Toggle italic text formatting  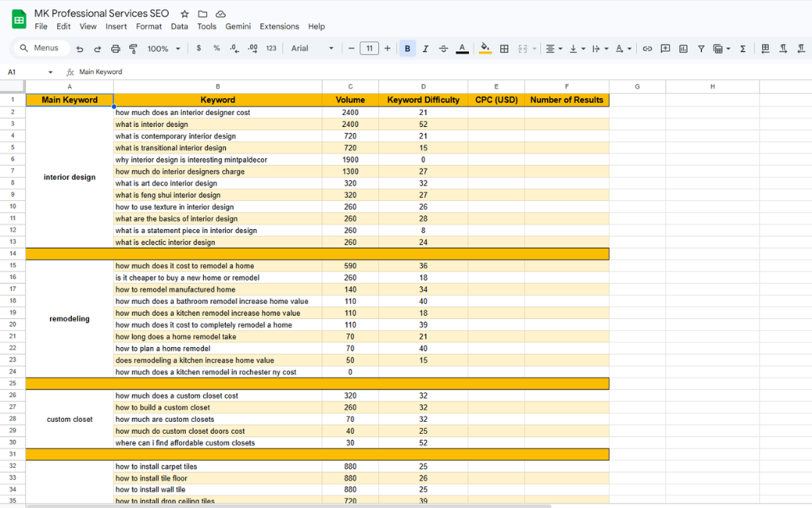(x=425, y=48)
